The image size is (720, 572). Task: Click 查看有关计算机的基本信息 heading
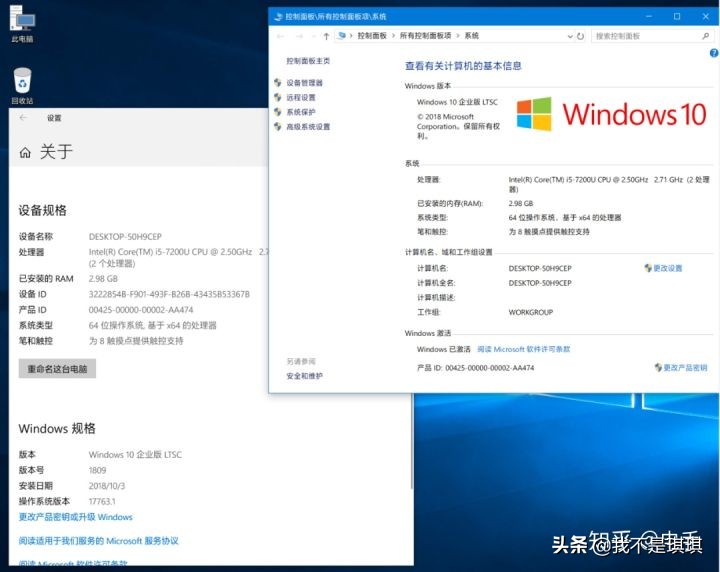coord(463,66)
